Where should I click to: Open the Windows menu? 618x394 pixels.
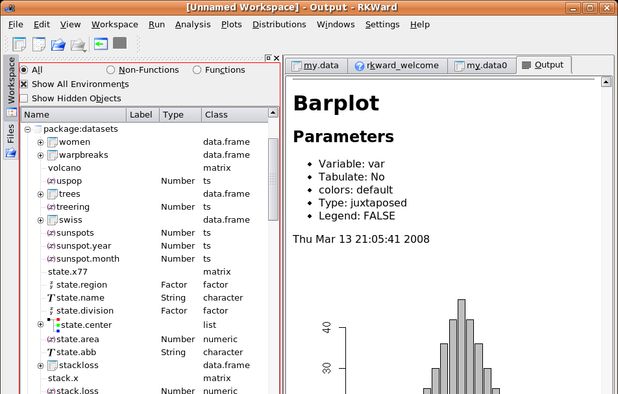(x=335, y=24)
